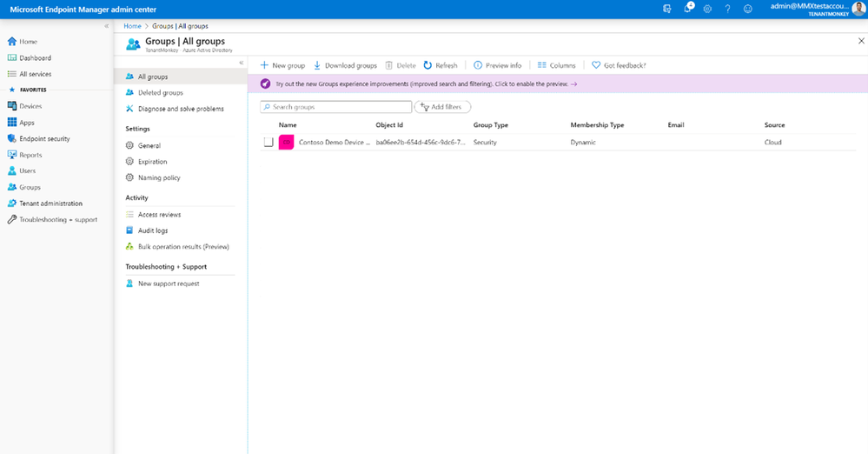Image resolution: width=868 pixels, height=454 pixels.
Task: Open Endpoint security shield icon
Action: tap(12, 138)
